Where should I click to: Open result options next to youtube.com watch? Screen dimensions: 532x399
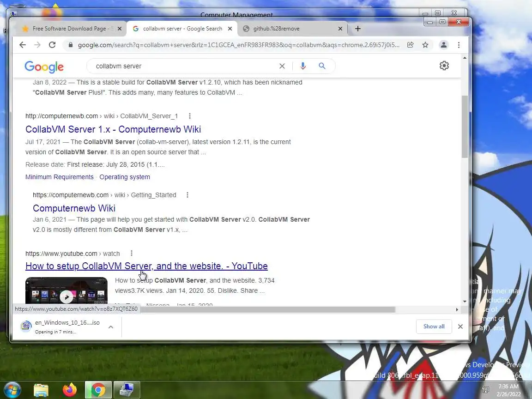pos(131,253)
